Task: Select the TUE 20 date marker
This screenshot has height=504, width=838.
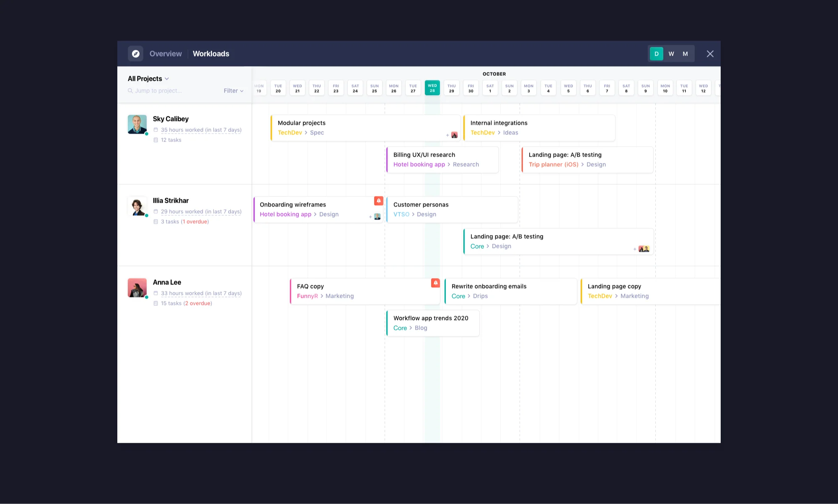Action: coord(278,88)
